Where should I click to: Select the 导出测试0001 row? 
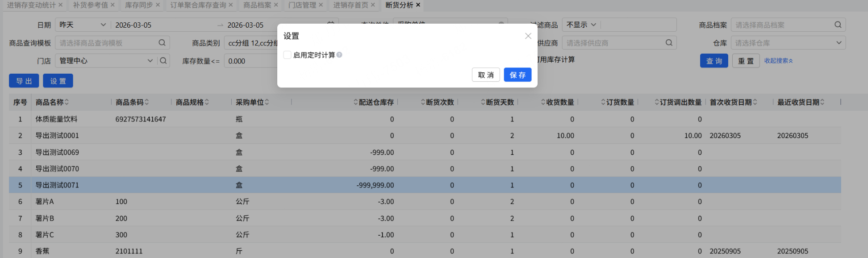point(425,136)
